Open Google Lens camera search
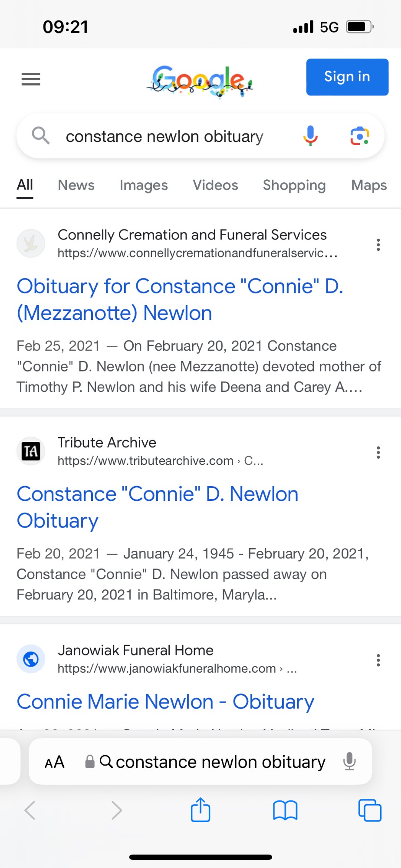 point(359,136)
